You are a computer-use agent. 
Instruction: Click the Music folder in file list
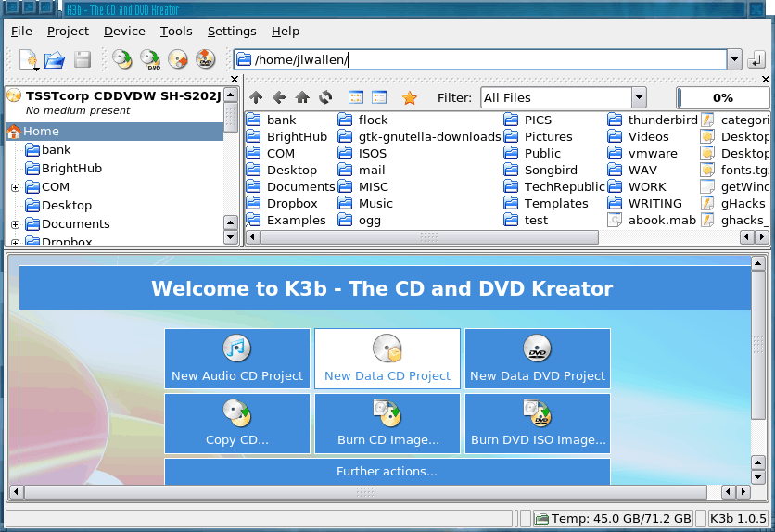pyautogui.click(x=365, y=204)
